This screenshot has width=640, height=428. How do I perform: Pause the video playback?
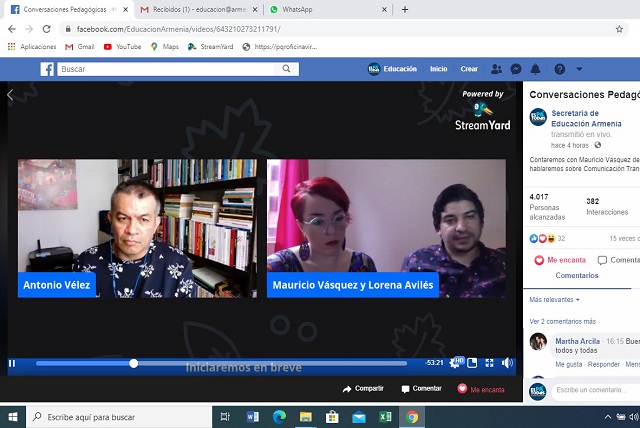[12, 363]
